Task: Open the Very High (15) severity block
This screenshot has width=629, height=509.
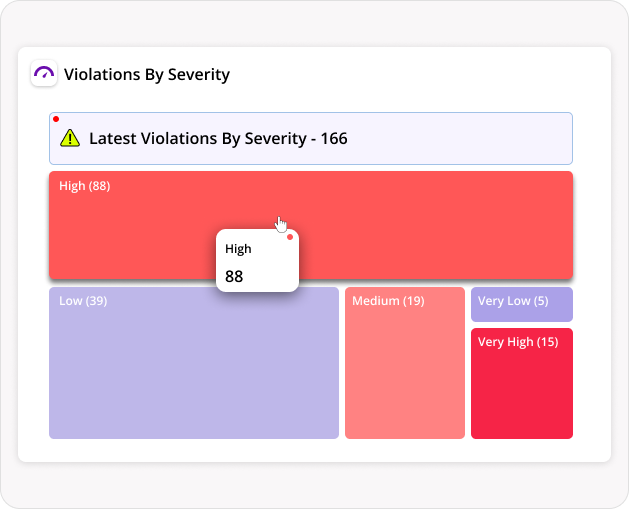Action: tap(522, 383)
